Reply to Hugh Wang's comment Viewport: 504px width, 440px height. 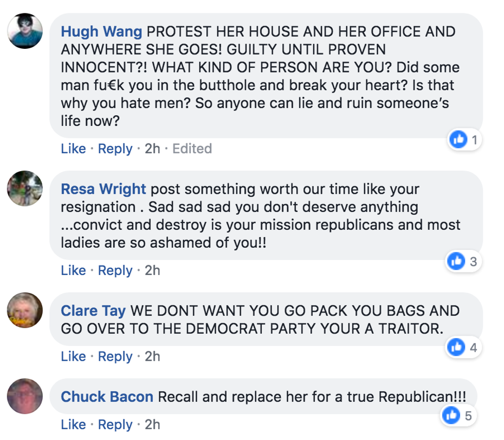click(115, 149)
